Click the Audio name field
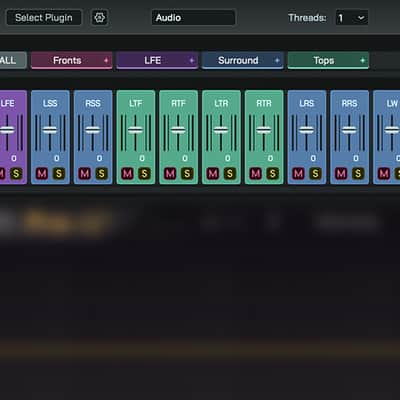Screen dimensions: 400x400 pos(193,18)
